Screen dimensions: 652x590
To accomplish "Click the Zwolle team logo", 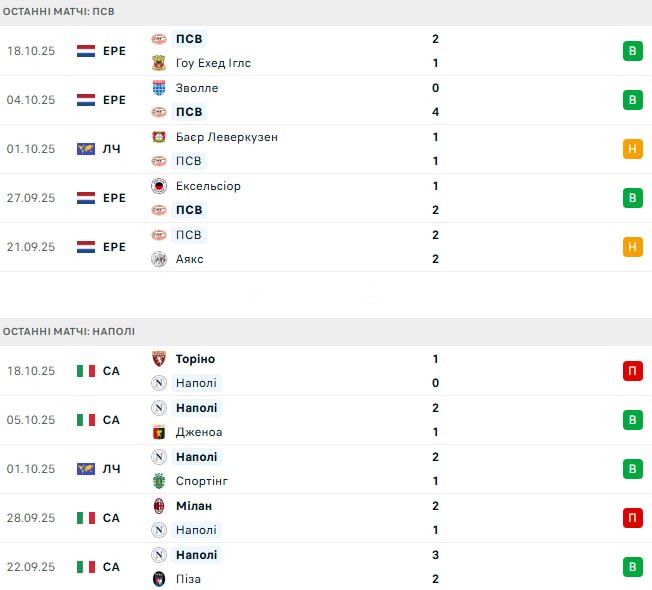I will click(159, 88).
